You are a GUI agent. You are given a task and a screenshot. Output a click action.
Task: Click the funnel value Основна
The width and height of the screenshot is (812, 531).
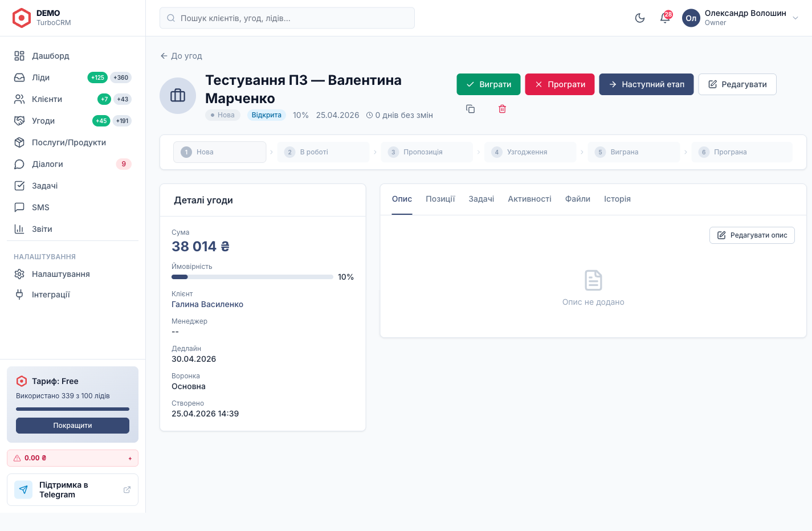tap(189, 386)
